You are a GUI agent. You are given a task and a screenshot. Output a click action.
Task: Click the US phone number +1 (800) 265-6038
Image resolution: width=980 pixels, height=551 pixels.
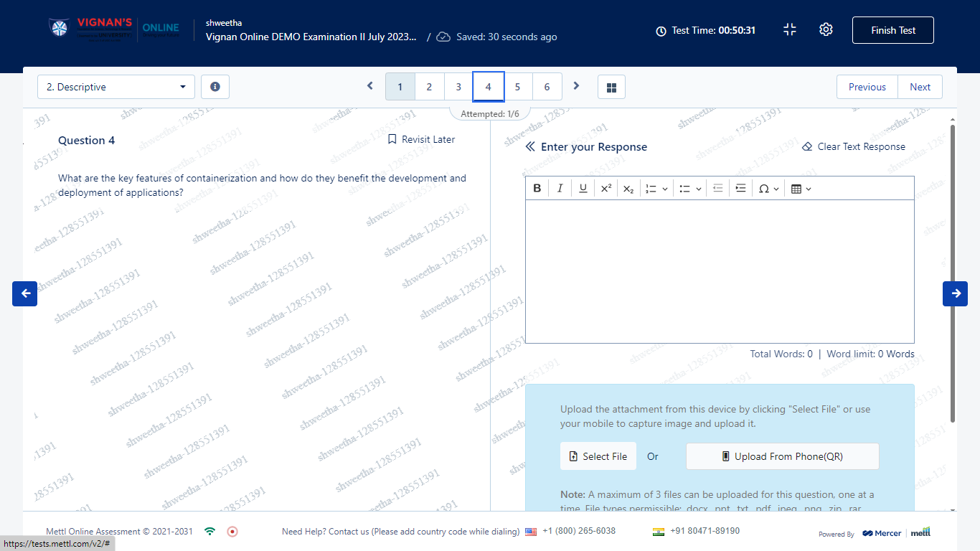579,531
